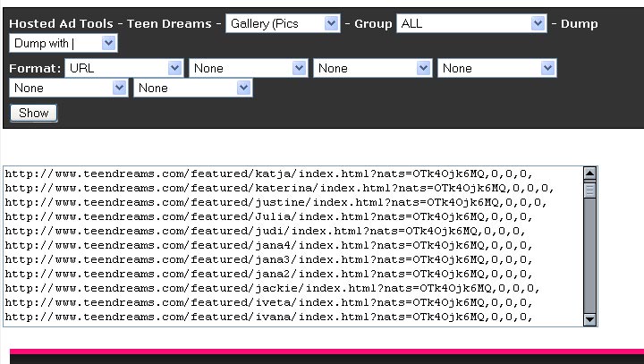Click the Hosted Ad Tools heading text

pos(61,24)
